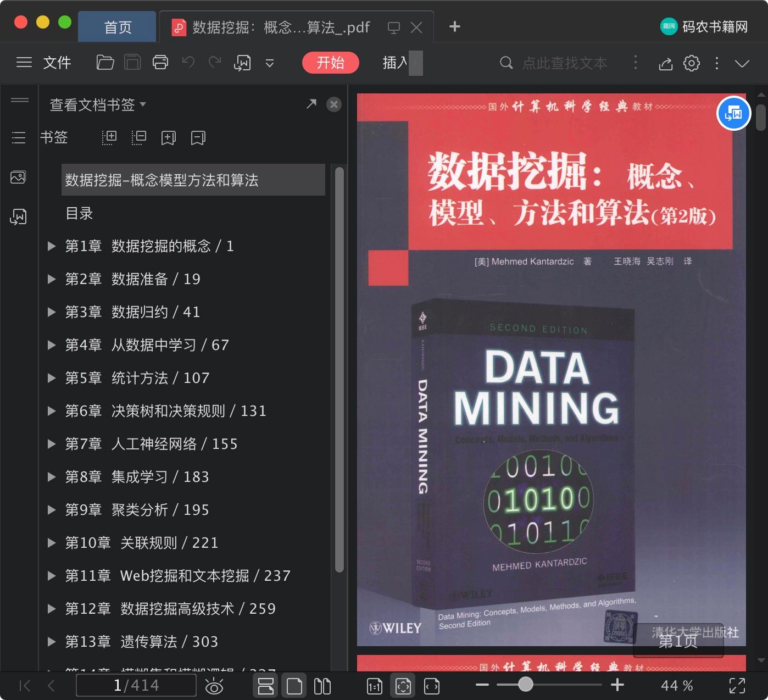768x700 pixels.
Task: Select bookmark 数据挖掘-概念模型方法和算法
Action: pos(193,180)
